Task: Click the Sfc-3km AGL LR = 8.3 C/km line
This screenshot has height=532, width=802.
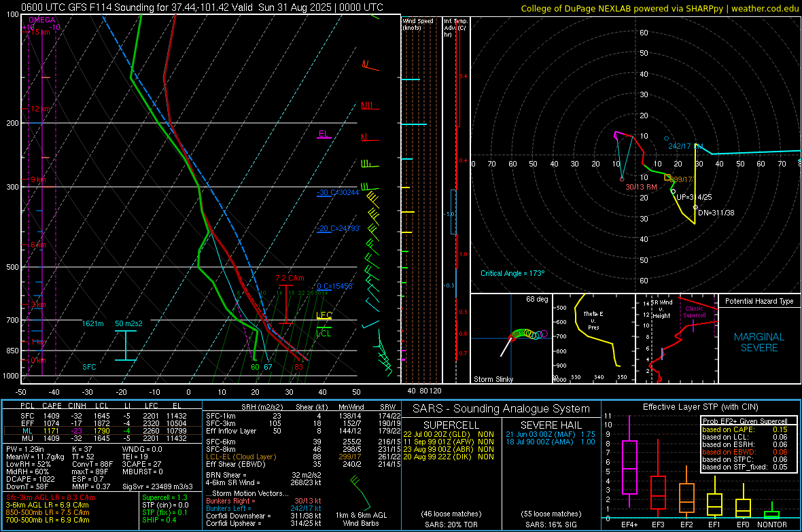Action: [51, 497]
